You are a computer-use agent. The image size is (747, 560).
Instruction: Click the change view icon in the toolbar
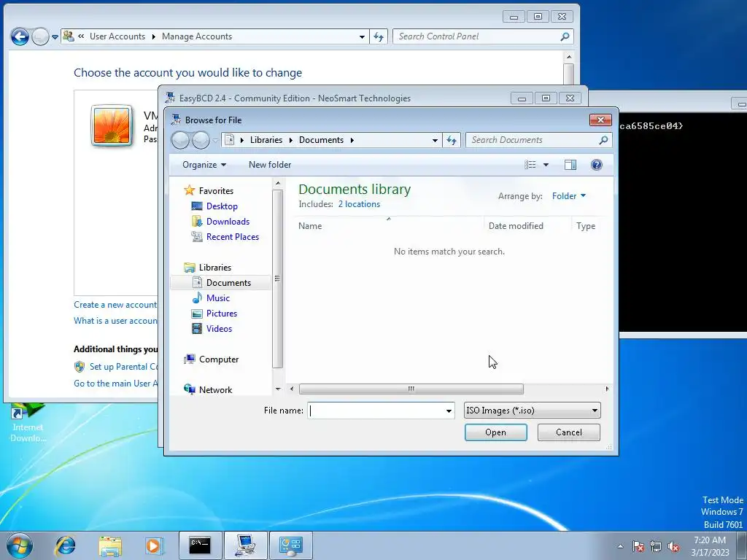530,165
